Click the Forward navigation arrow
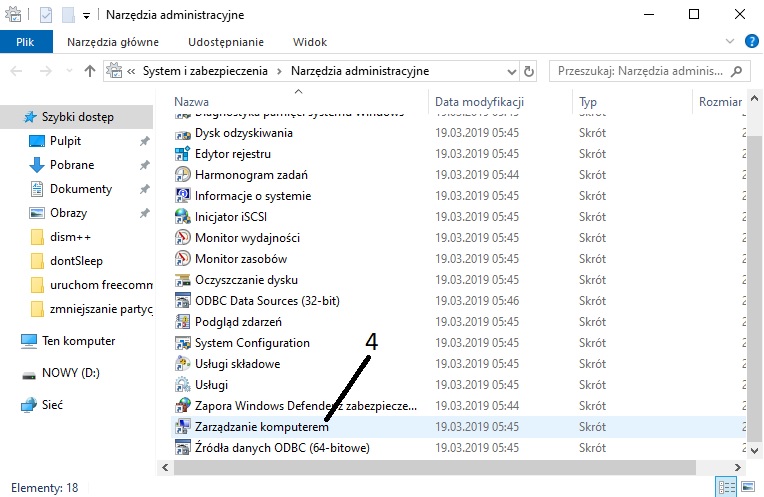The image size is (764, 497). (x=46, y=72)
